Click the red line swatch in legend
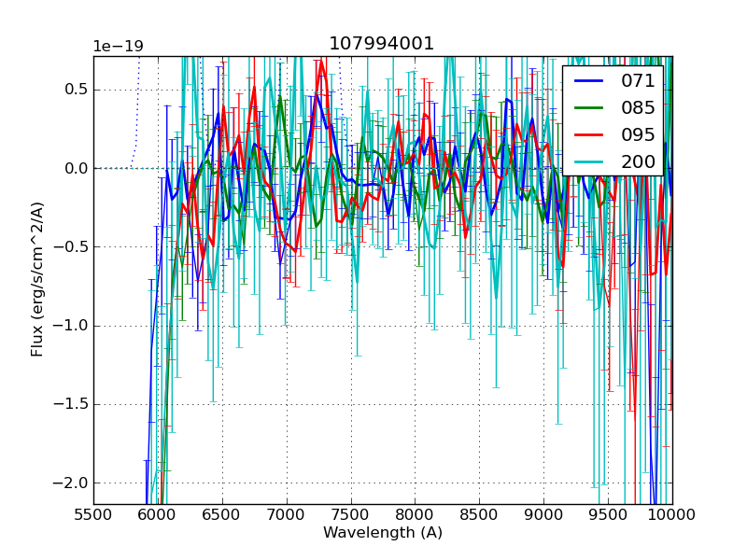747x560 pixels. (x=588, y=134)
